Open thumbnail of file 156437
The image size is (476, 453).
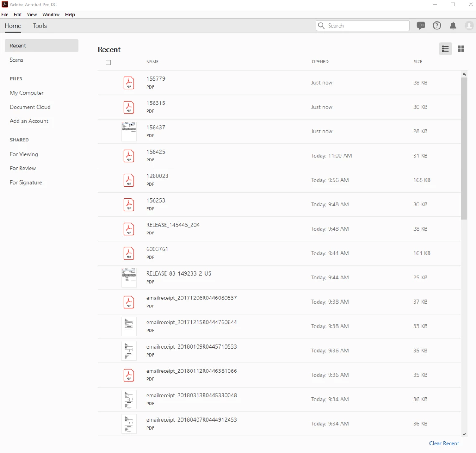click(x=129, y=132)
